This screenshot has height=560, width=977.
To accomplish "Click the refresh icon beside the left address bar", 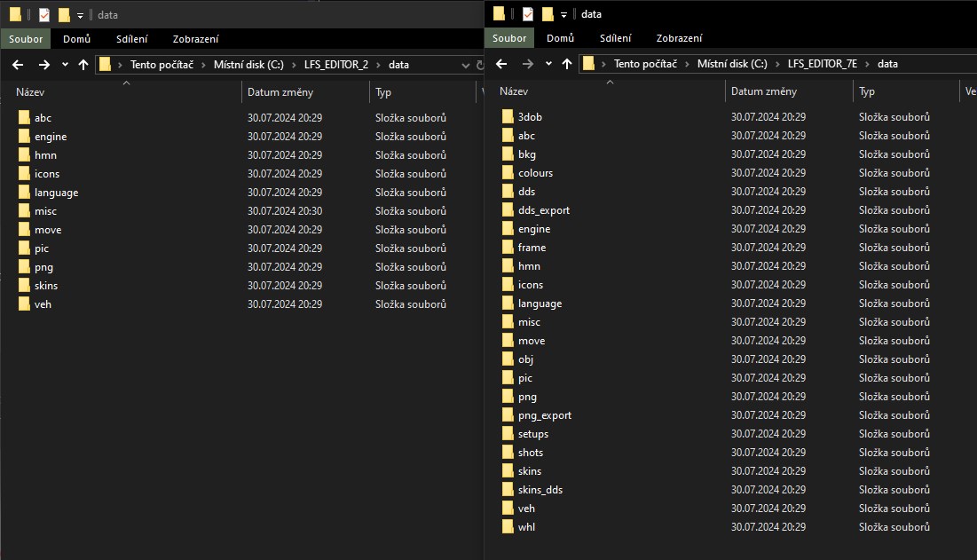I will pyautogui.click(x=480, y=65).
